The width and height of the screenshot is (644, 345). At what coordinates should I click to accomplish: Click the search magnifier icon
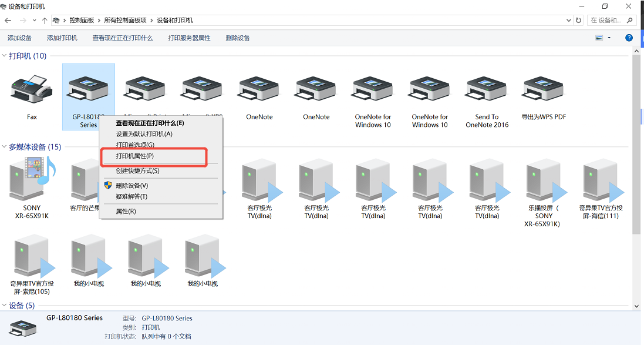point(630,20)
